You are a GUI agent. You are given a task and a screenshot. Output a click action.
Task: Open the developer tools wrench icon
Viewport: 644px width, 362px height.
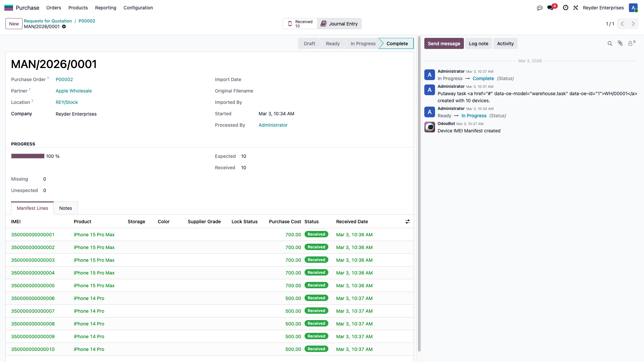point(576,8)
